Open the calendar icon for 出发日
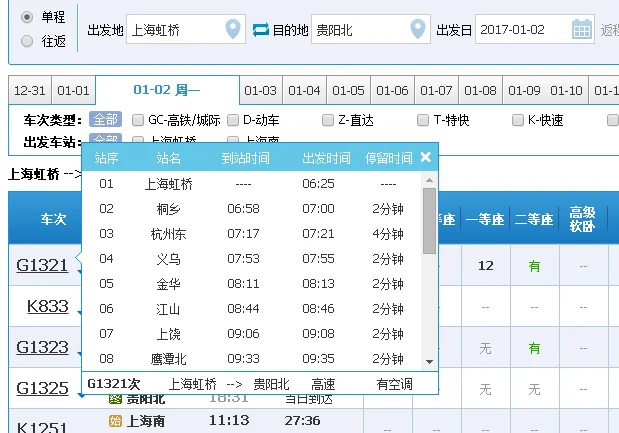The height and width of the screenshot is (433, 619). tap(582, 29)
